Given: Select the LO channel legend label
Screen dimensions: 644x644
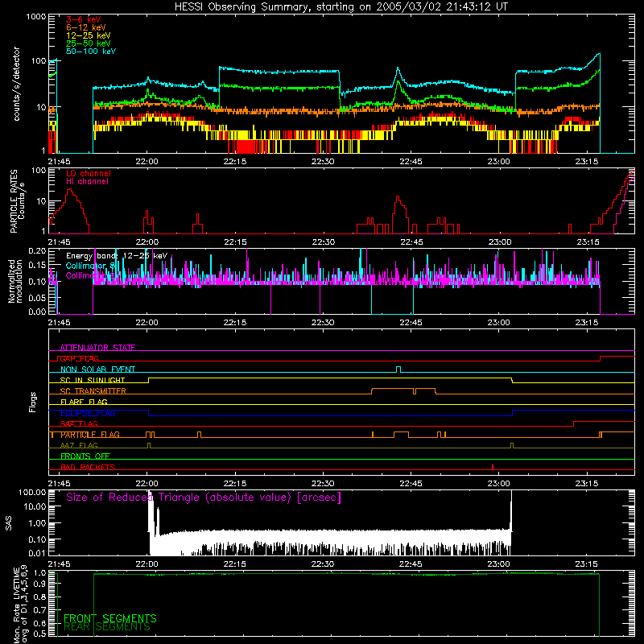Looking at the screenshot, I should tap(89, 173).
